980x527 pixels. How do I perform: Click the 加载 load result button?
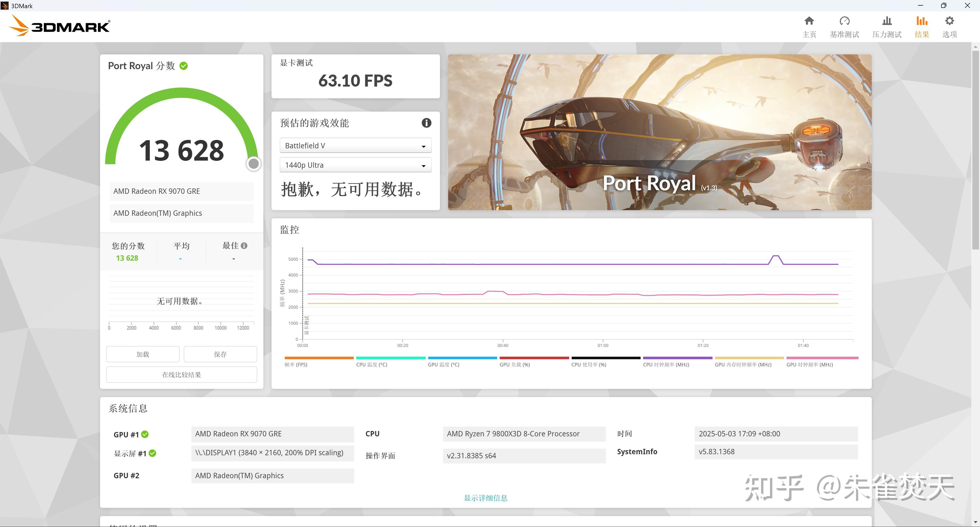pos(142,354)
